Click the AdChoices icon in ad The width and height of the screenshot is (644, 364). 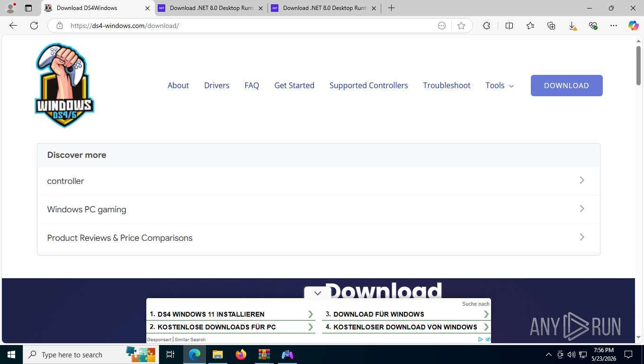481,339
